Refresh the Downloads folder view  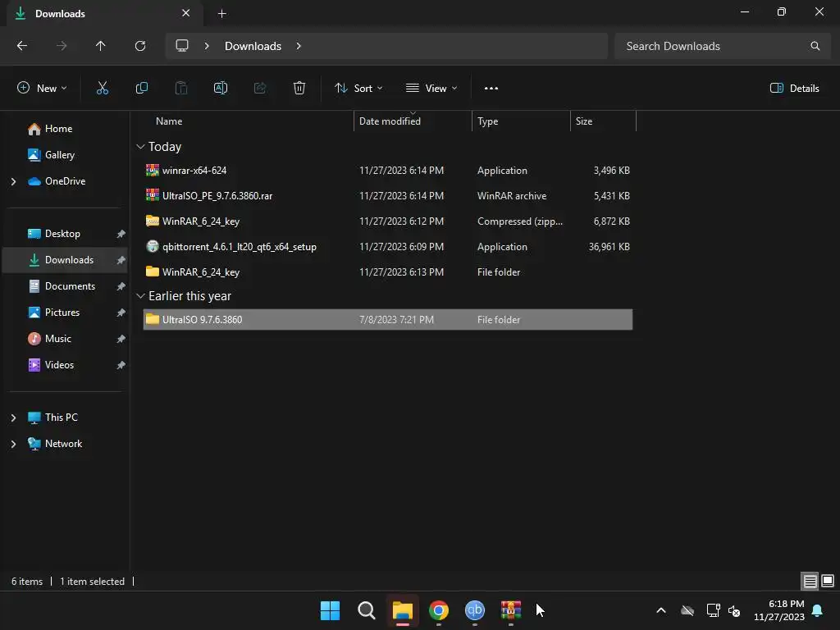coord(140,46)
